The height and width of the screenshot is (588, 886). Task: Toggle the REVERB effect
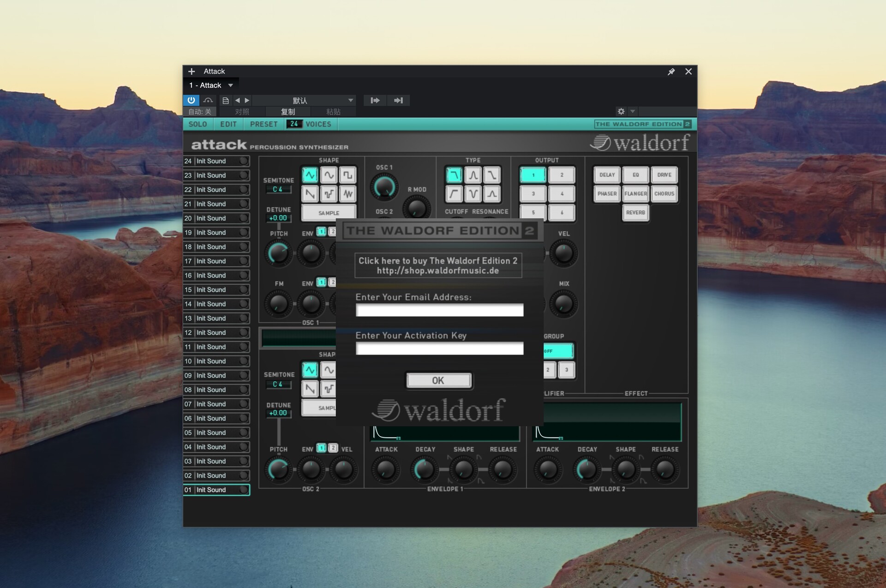pos(635,213)
